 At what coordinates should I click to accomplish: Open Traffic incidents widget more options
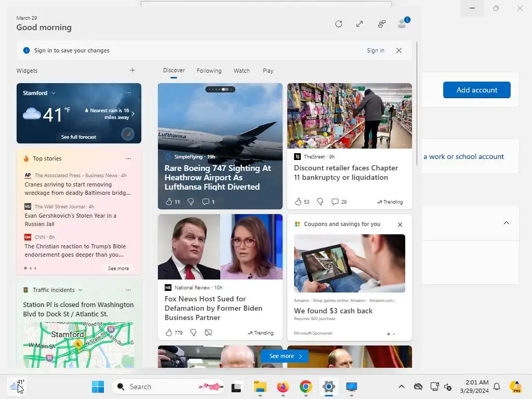click(x=128, y=290)
